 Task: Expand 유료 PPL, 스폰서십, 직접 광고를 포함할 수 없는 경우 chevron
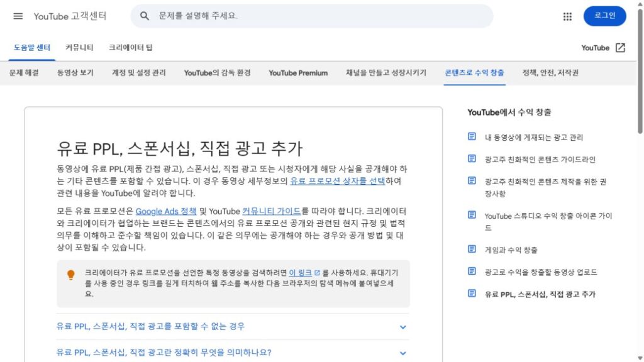click(x=403, y=327)
